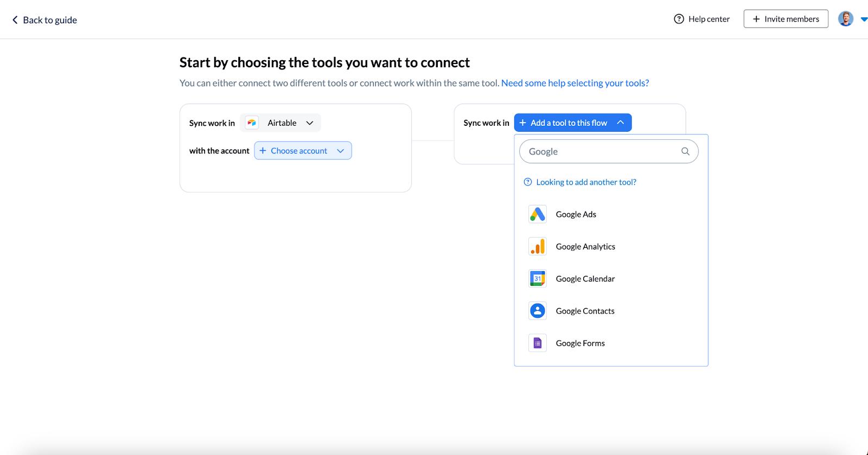868x455 pixels.
Task: Open the profile menu blue arrow
Action: click(864, 20)
